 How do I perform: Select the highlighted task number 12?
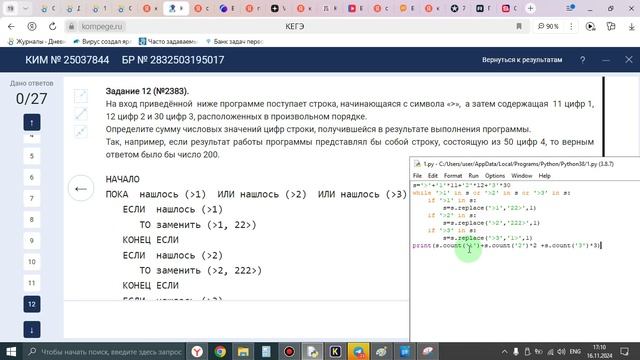click(32, 304)
